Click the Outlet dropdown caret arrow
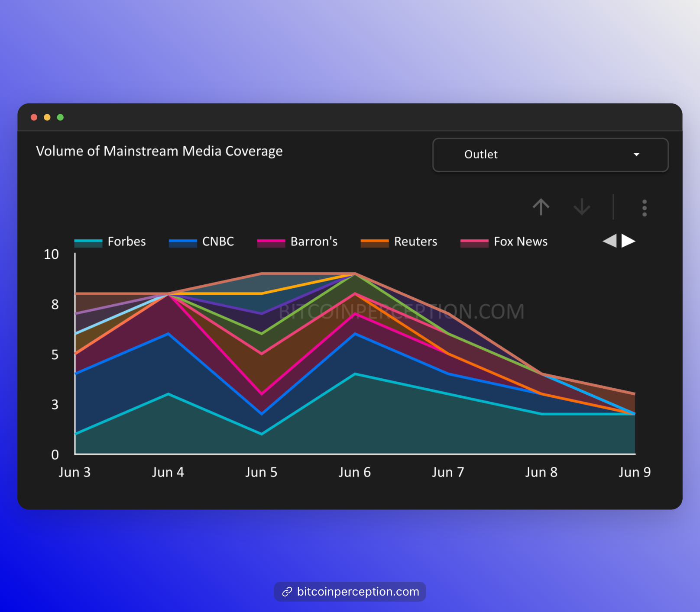The height and width of the screenshot is (612, 700). (636, 155)
